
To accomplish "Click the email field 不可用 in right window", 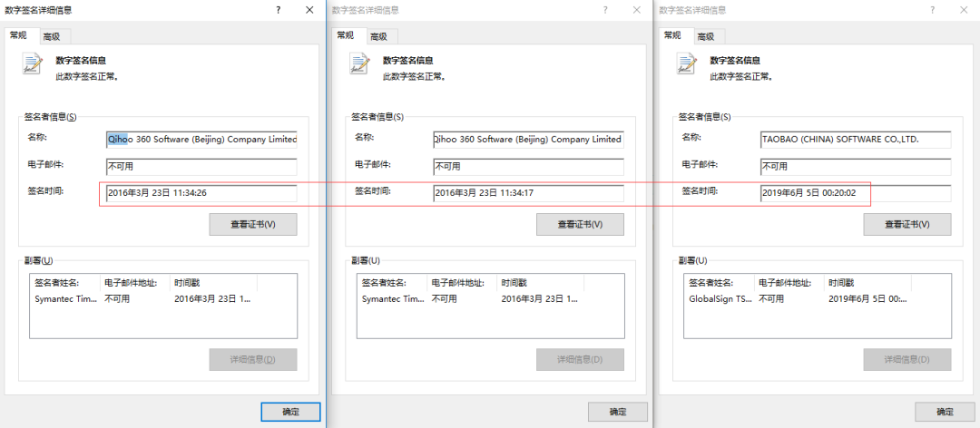I will click(857, 167).
